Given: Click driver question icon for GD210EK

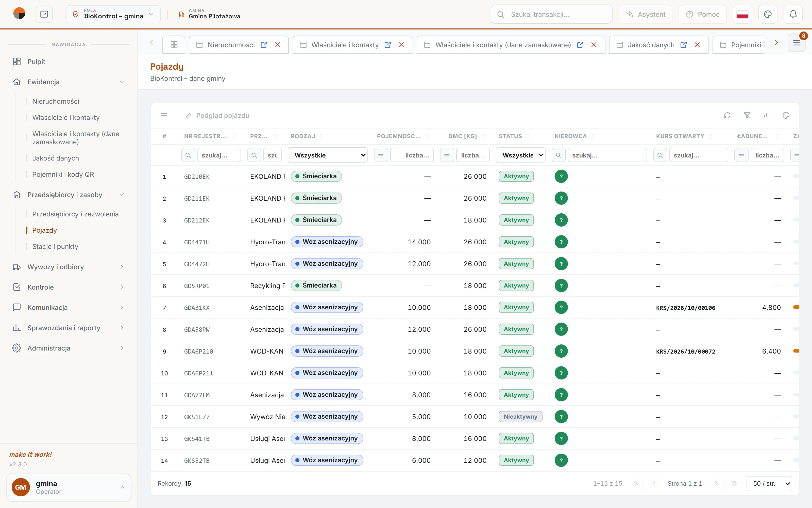Looking at the screenshot, I should (561, 176).
